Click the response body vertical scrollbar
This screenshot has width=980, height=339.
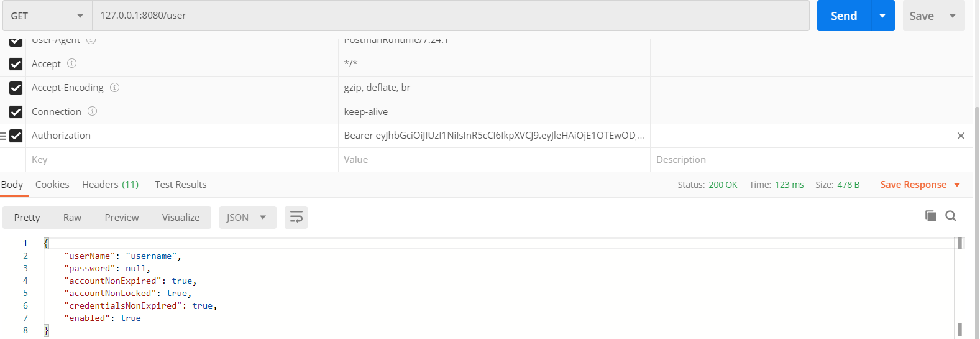pyautogui.click(x=959, y=286)
